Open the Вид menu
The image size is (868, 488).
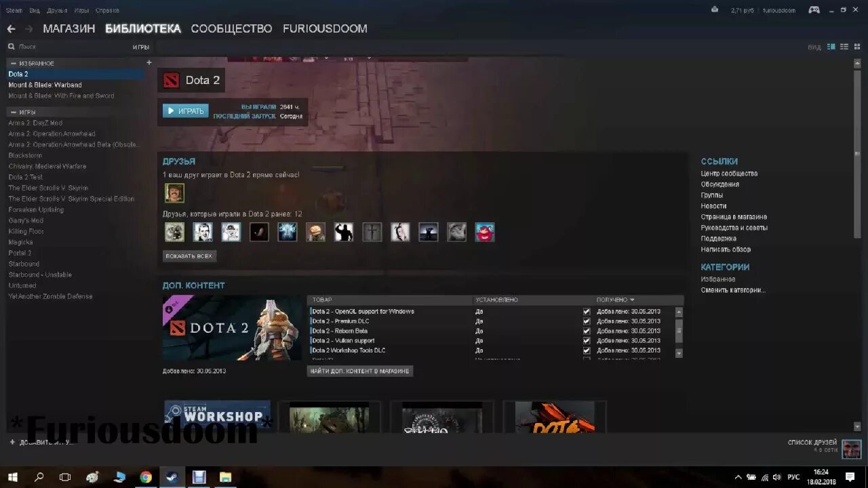tap(35, 10)
